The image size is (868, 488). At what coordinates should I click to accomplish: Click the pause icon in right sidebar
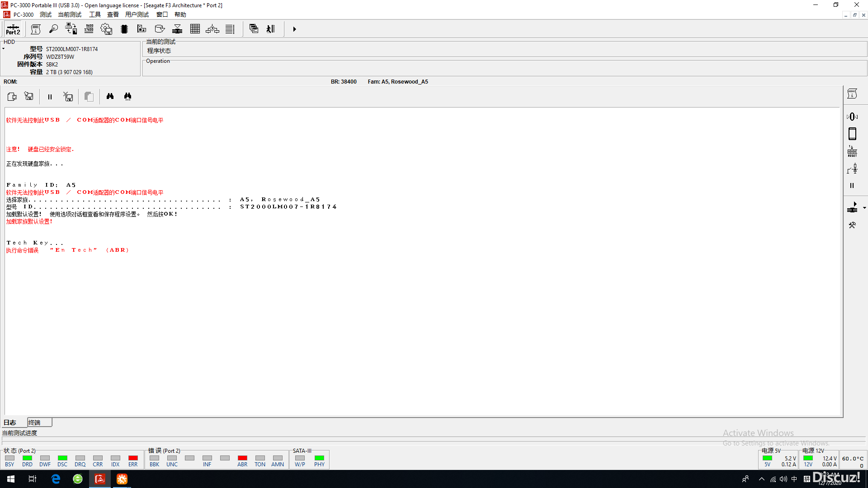click(852, 186)
